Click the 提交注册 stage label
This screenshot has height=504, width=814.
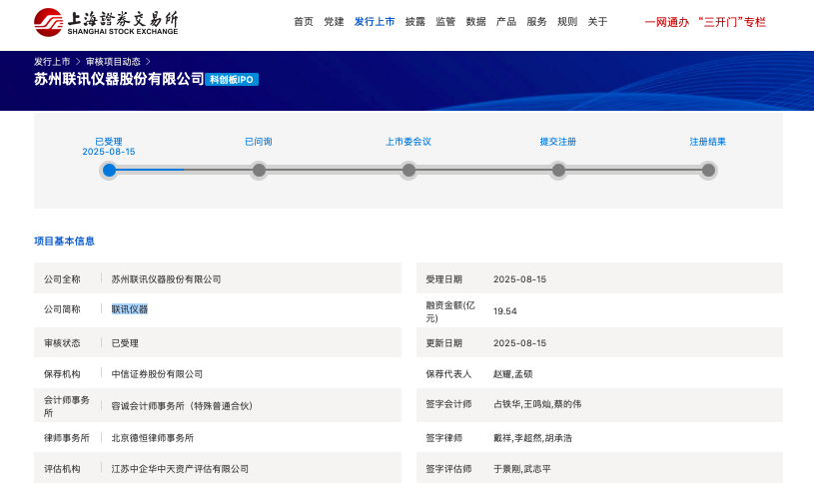click(x=558, y=142)
